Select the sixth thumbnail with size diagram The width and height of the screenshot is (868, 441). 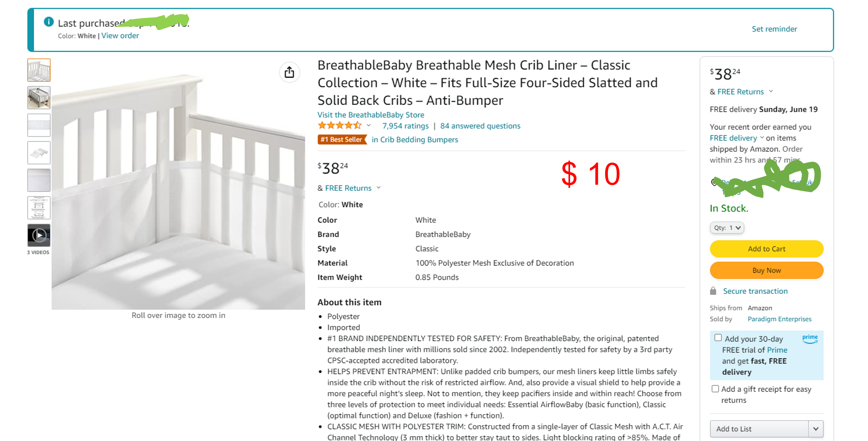tap(39, 208)
